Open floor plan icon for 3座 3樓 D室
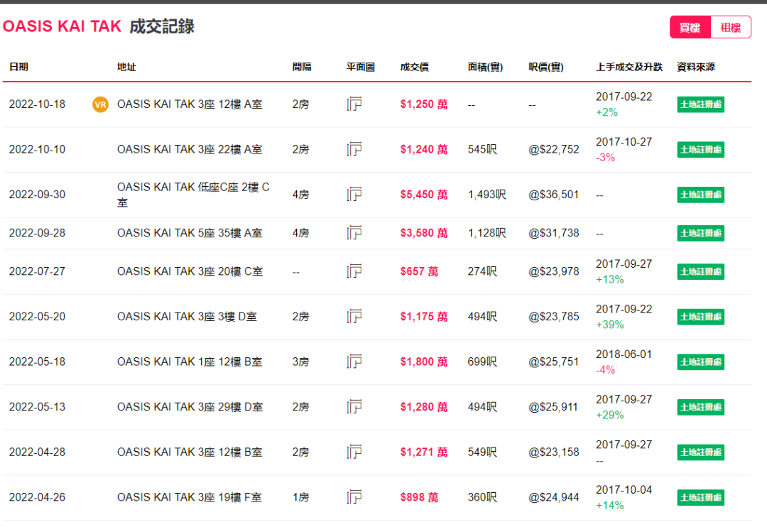 pos(354,317)
